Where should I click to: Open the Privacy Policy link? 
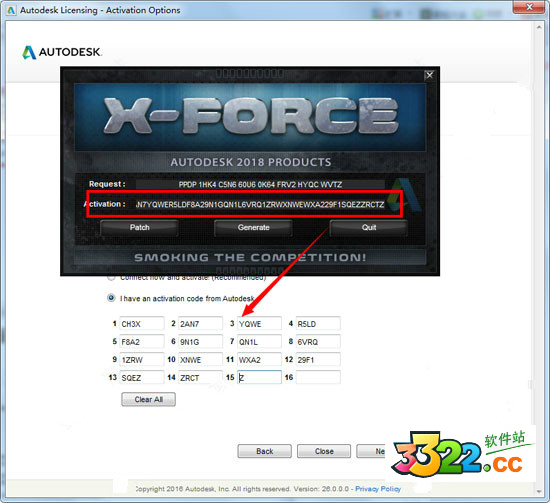tap(378, 489)
